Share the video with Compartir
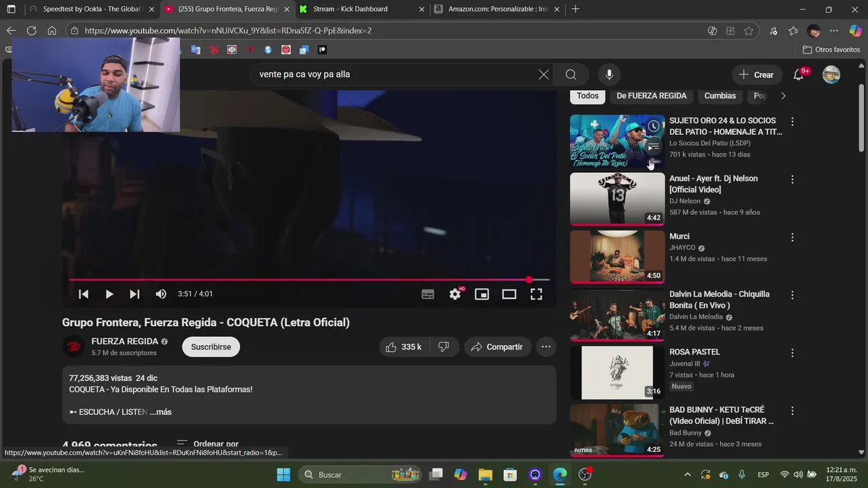Viewport: 868px width, 488px height. [x=497, y=347]
